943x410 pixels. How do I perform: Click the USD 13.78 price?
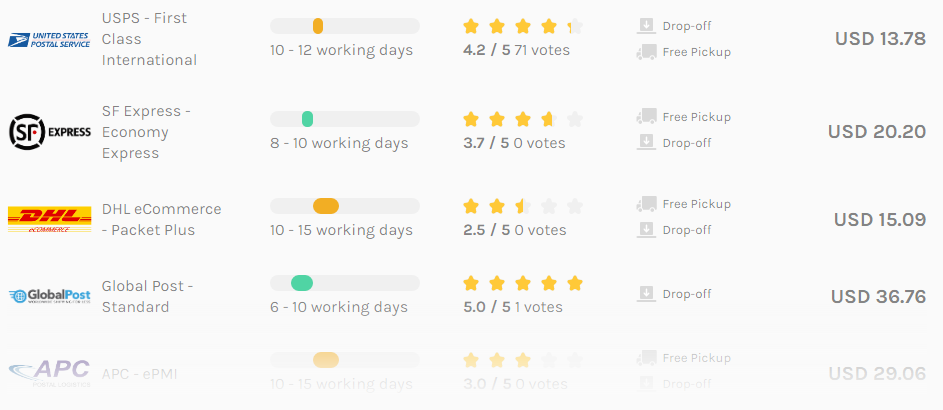pyautogui.click(x=880, y=38)
